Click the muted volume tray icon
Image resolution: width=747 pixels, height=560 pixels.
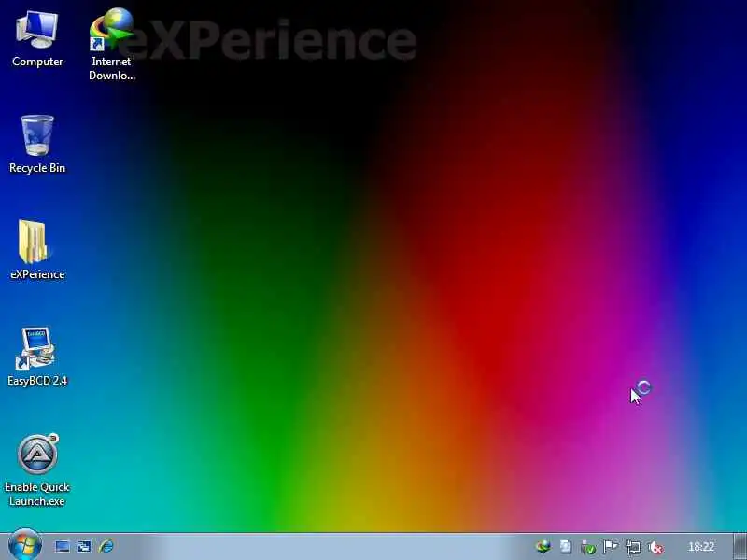[655, 548]
